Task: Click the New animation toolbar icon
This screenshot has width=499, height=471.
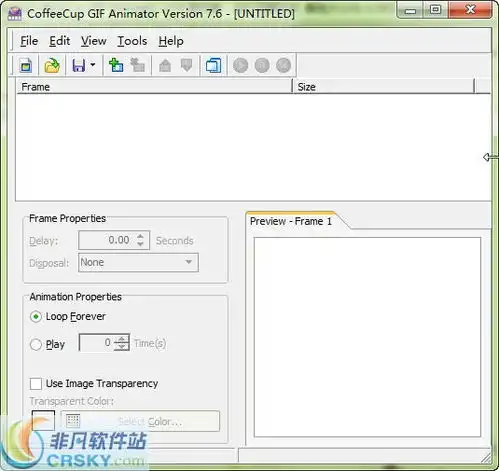Action: tap(26, 65)
